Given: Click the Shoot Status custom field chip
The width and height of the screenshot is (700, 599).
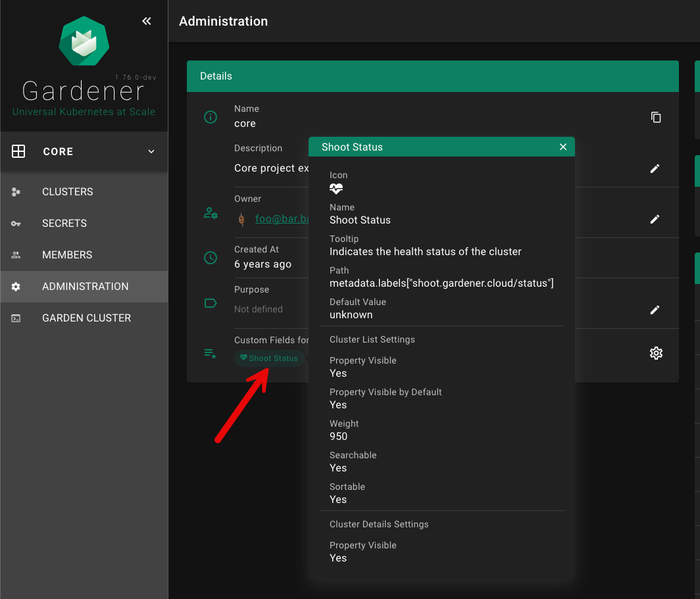Looking at the screenshot, I should 270,358.
